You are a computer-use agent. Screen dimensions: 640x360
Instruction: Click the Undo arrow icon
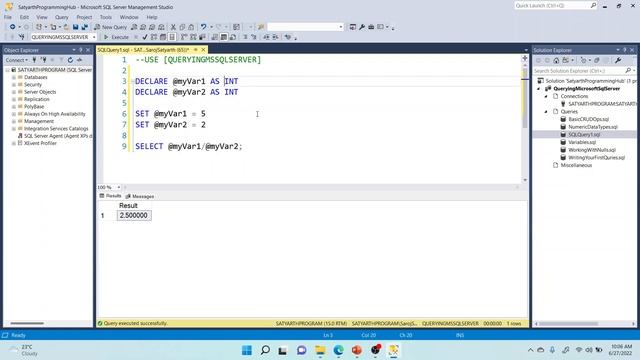(203, 27)
